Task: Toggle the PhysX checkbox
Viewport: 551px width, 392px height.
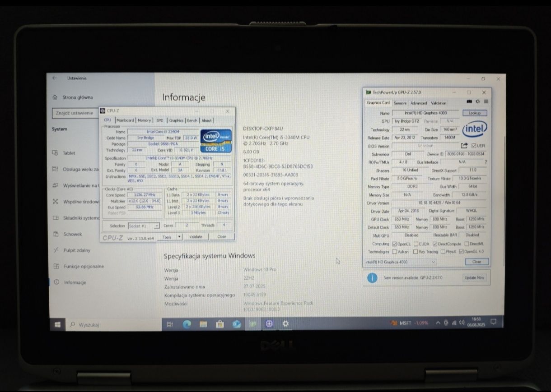Action: coord(443,252)
